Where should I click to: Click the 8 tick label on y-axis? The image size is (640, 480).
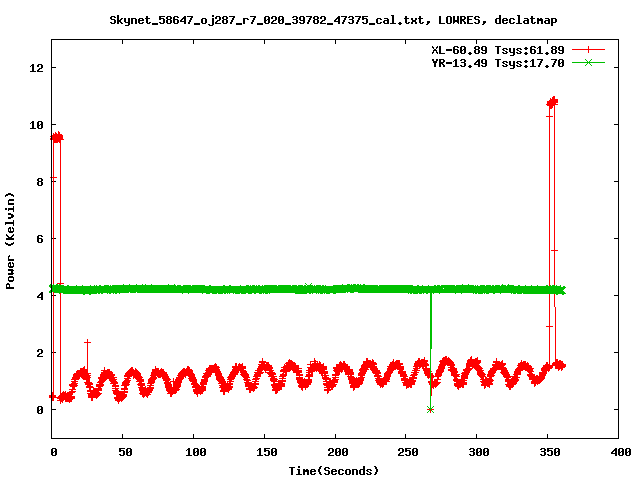(41, 182)
